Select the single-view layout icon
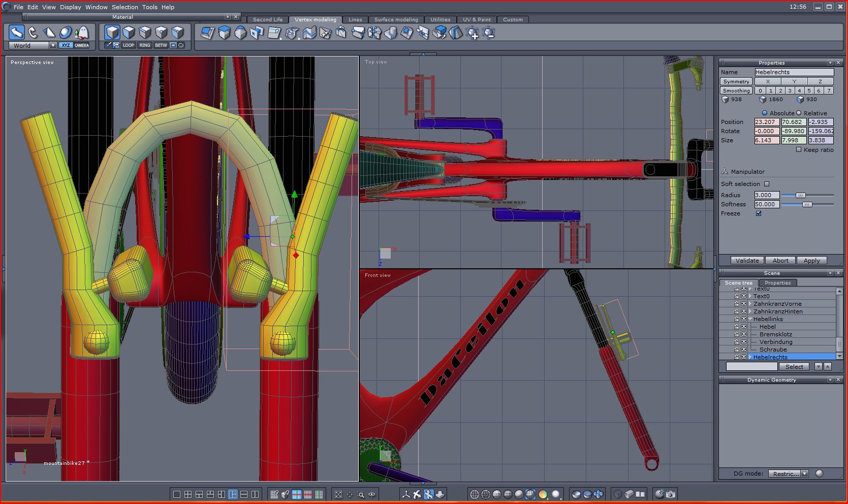This screenshot has height=504, width=848. click(177, 494)
